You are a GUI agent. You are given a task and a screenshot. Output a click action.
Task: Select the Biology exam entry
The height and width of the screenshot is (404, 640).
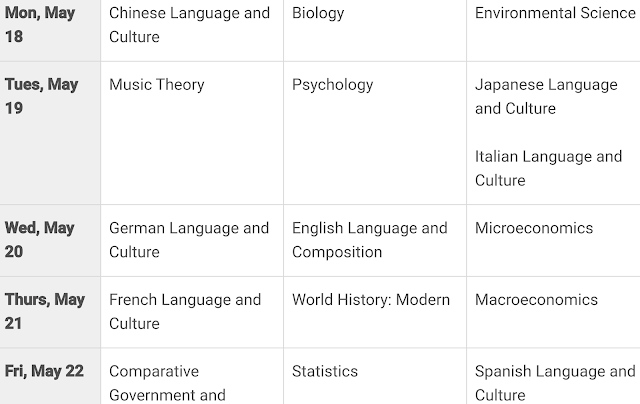click(x=318, y=13)
